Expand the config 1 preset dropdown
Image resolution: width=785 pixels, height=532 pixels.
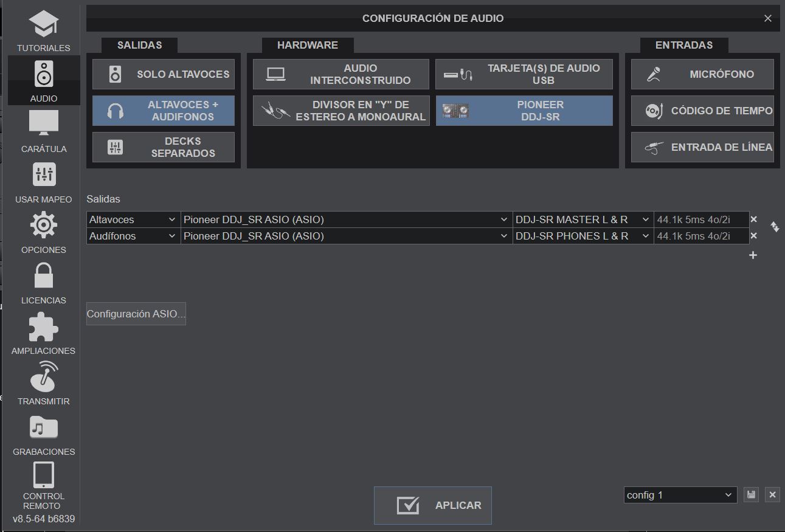[680, 495]
